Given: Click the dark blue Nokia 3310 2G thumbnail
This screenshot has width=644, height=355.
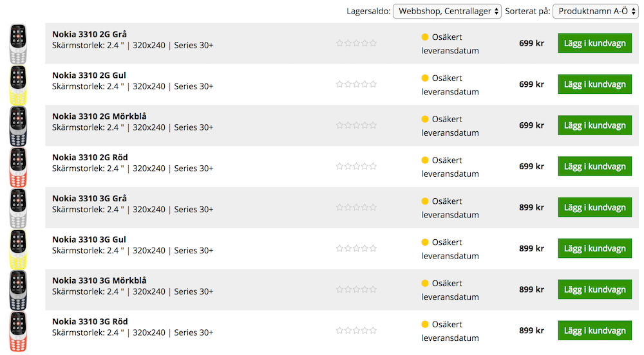Looking at the screenshot, I should click(x=18, y=125).
